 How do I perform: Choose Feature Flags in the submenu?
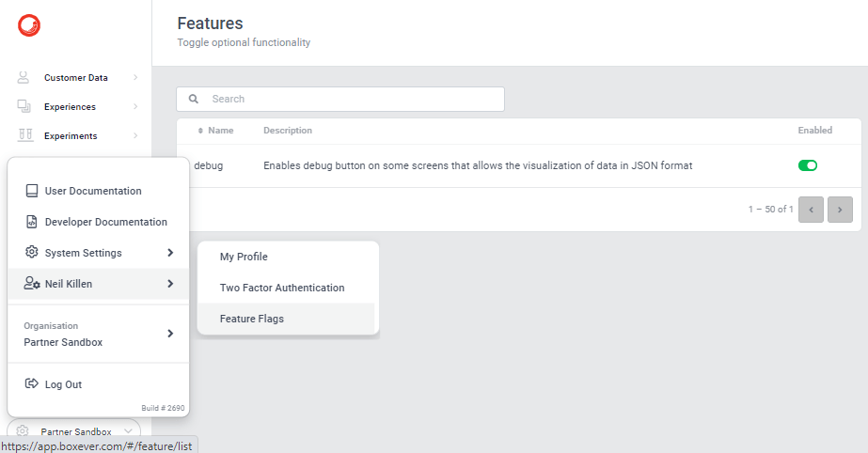(252, 319)
